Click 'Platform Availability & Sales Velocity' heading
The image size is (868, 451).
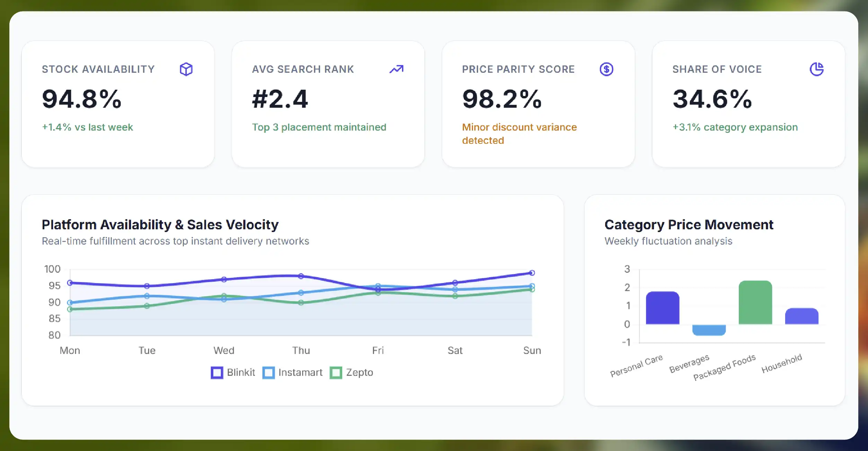pos(160,225)
